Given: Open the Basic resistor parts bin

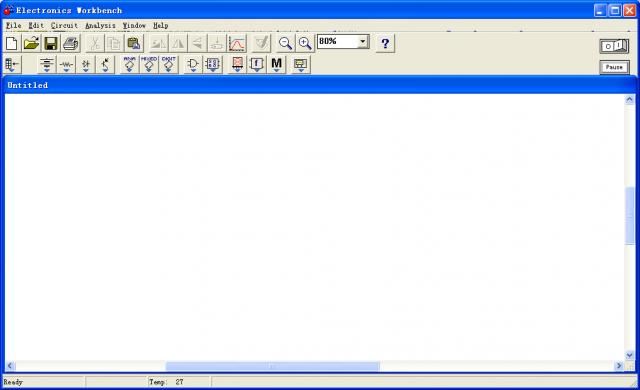Looking at the screenshot, I should tap(66, 64).
